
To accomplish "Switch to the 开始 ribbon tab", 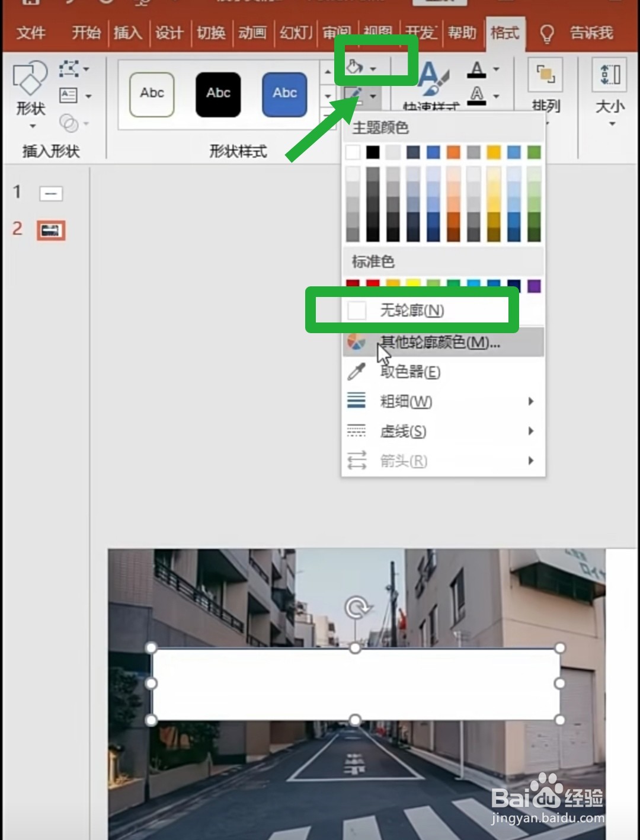I will click(x=85, y=33).
